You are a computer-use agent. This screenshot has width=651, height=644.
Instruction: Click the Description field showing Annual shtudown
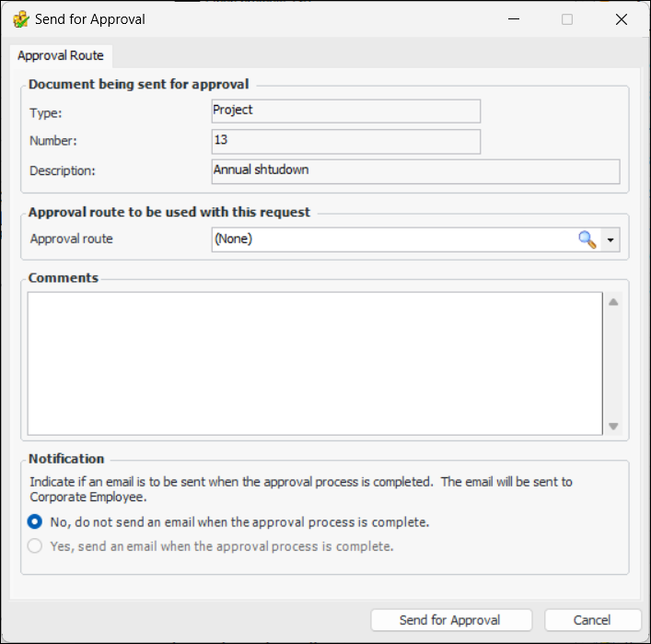[414, 171]
